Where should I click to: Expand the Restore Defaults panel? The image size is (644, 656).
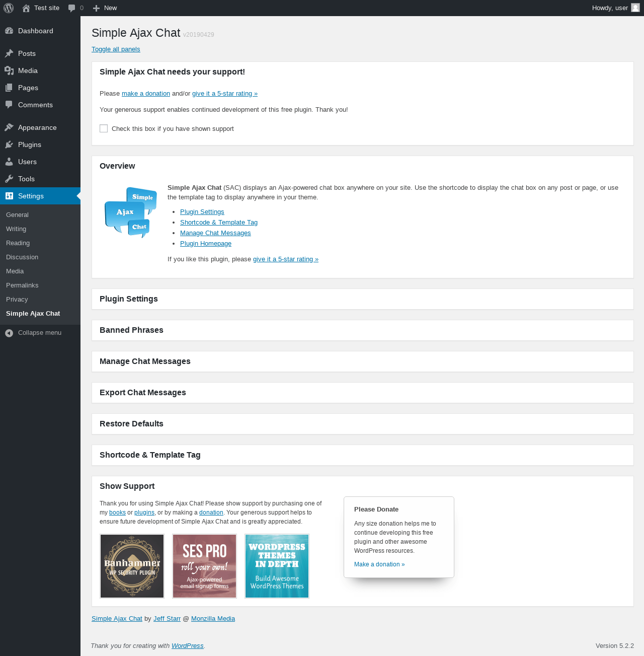point(362,424)
